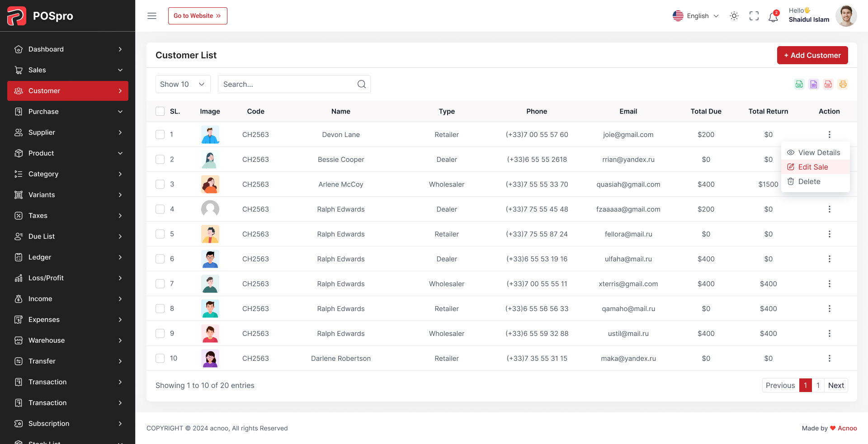Export the customer list as PDF
The image size is (868, 444).
828,84
